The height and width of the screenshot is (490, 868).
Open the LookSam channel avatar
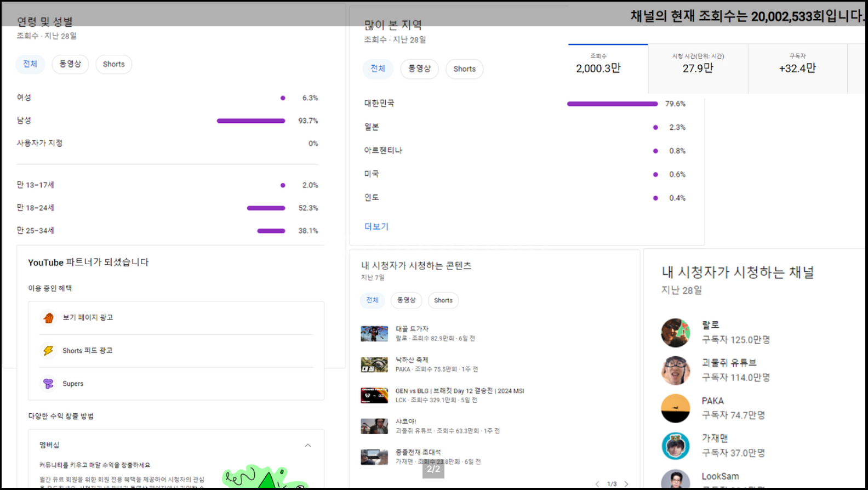[x=676, y=480]
